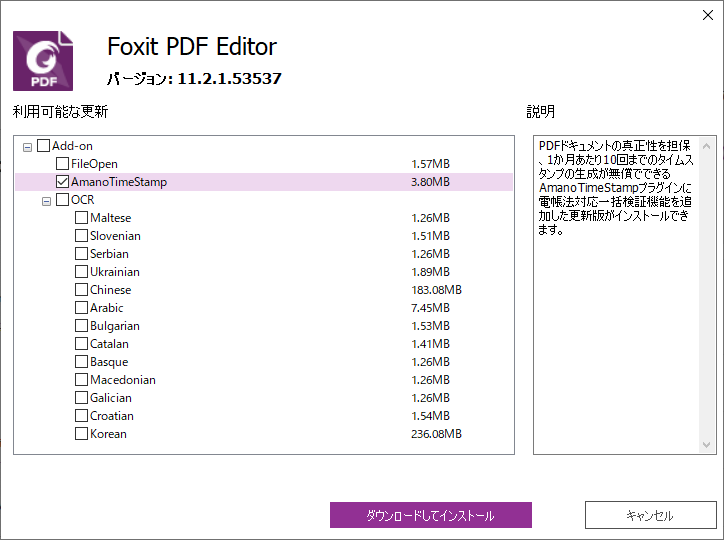Click the 1.89MB size value
Screen dimensions: 724x540
point(430,272)
